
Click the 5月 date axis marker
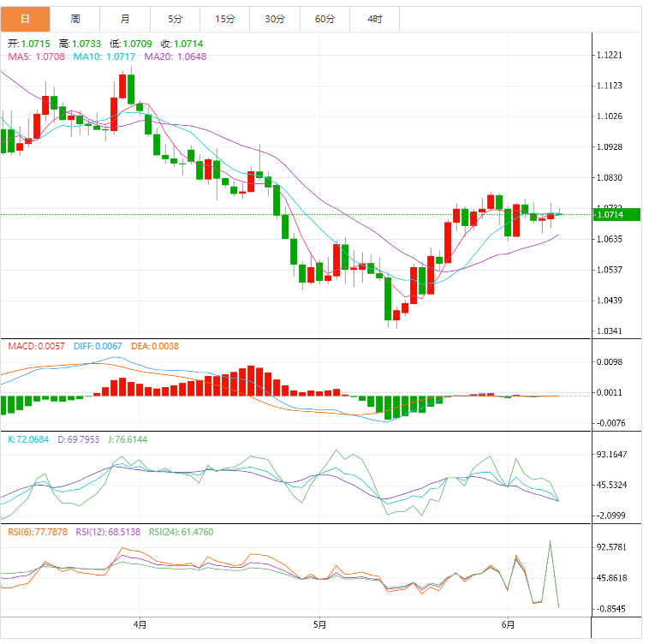click(x=319, y=624)
